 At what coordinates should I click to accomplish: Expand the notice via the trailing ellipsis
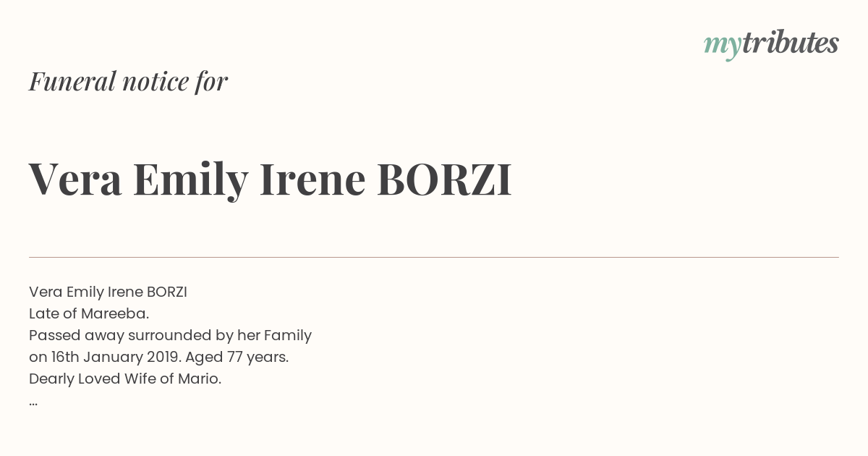point(33,402)
